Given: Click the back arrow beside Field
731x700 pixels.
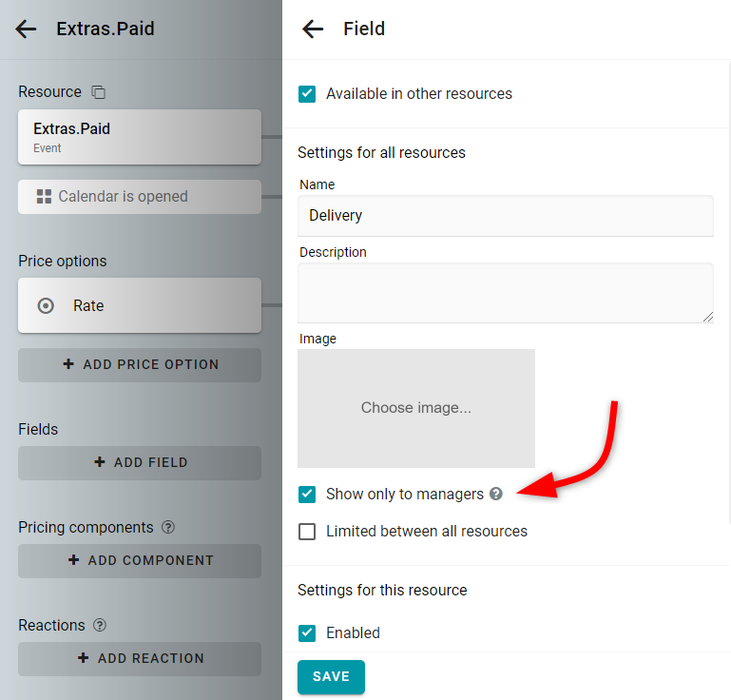Looking at the screenshot, I should [313, 29].
